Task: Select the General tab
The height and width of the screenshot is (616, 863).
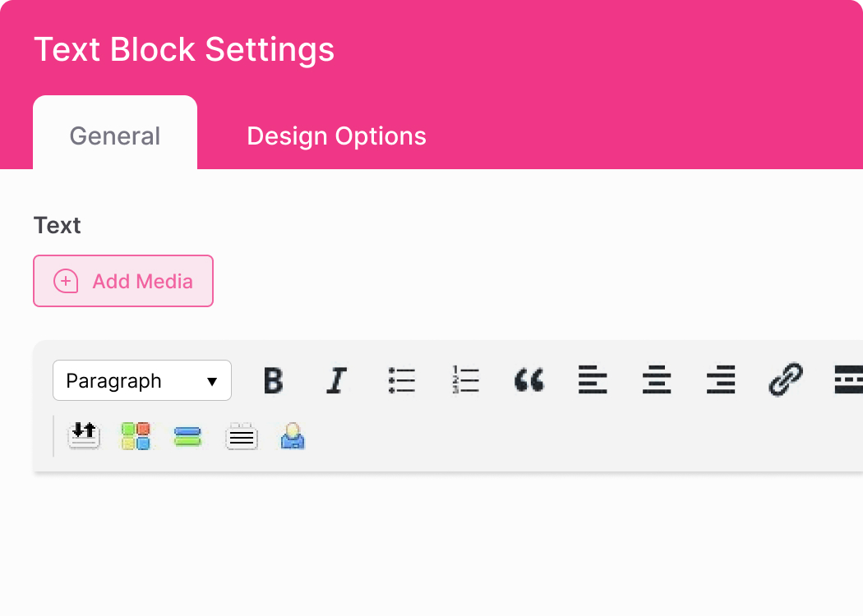Action: tap(114, 136)
